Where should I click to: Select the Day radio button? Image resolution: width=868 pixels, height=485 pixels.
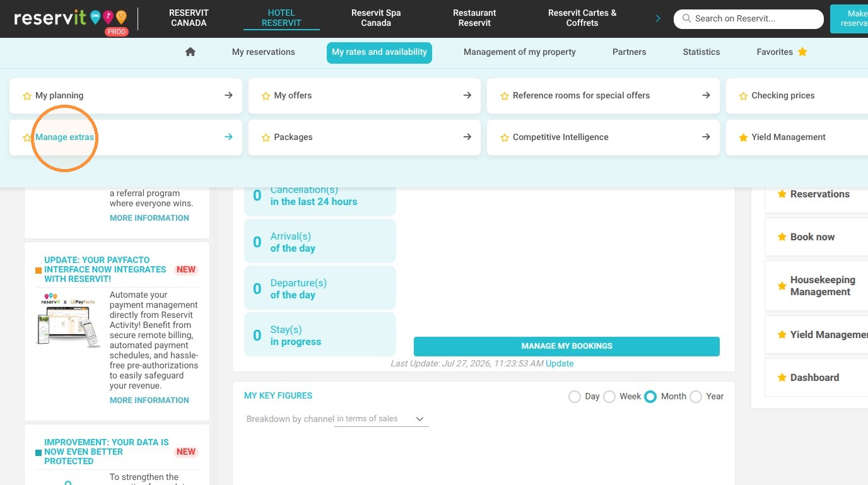[574, 397]
